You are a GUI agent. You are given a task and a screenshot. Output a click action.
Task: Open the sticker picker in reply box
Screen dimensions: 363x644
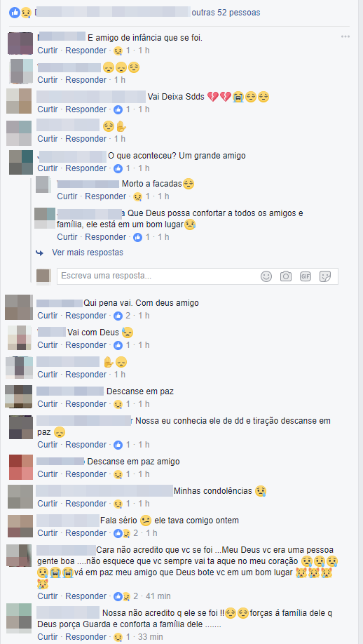coord(325,276)
